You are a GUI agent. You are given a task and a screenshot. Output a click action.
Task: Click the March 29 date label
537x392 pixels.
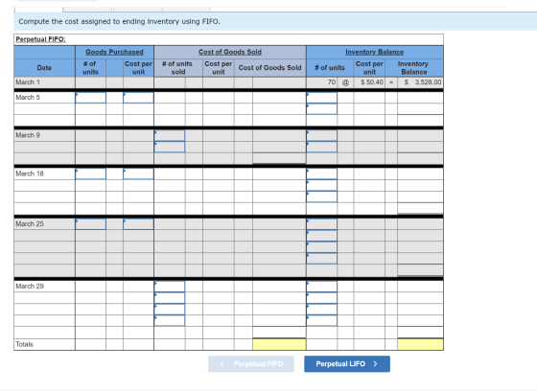pos(30,286)
